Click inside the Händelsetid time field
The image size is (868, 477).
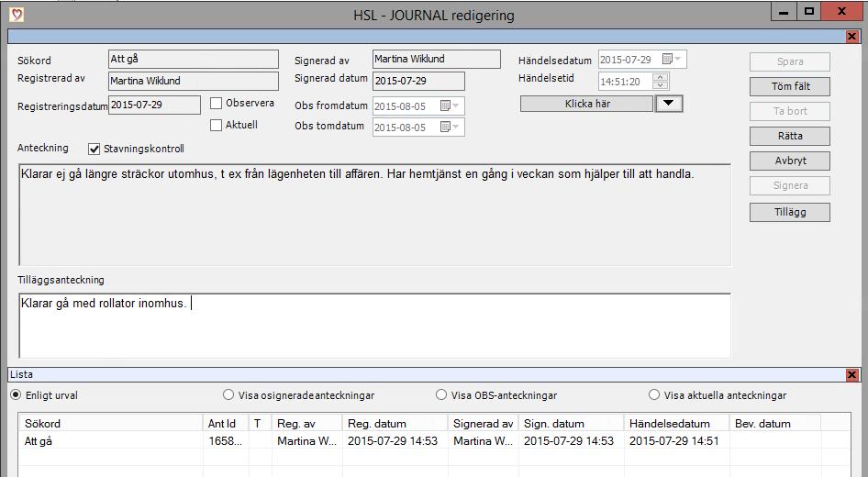pos(626,82)
